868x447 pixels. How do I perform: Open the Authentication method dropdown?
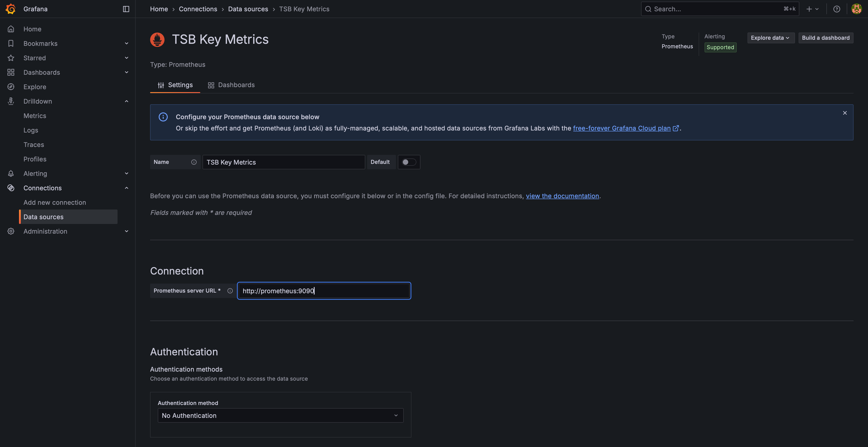(x=280, y=416)
